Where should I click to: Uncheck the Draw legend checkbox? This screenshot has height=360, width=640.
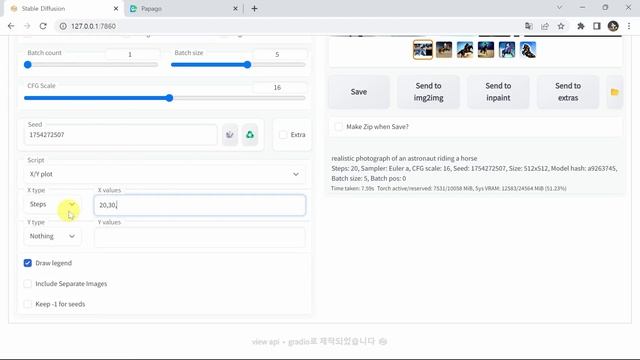28,263
